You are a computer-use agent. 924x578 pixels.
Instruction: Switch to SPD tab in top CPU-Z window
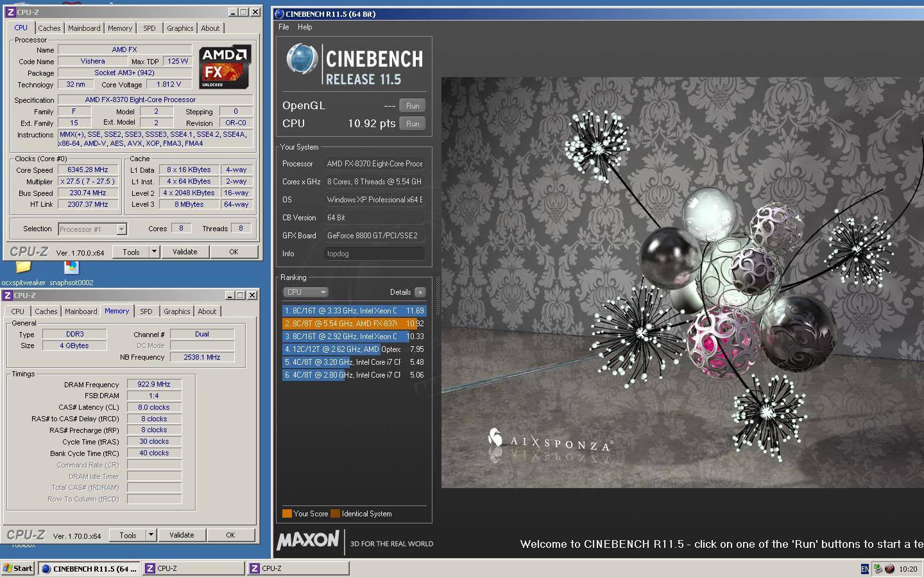click(x=150, y=28)
